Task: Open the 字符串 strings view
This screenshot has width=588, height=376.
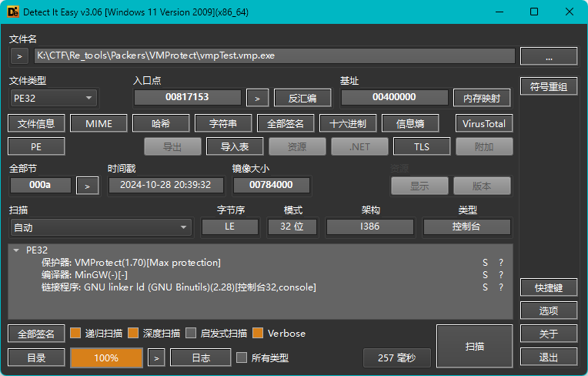Action: point(223,123)
